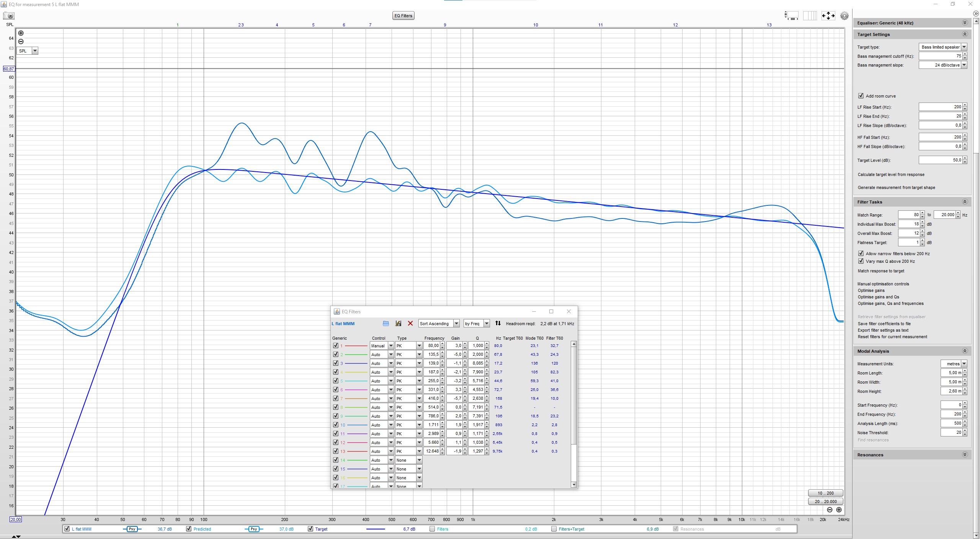This screenshot has height=539, width=980.
Task: Click Match Range lower frequency field
Action: pyautogui.click(x=909, y=215)
